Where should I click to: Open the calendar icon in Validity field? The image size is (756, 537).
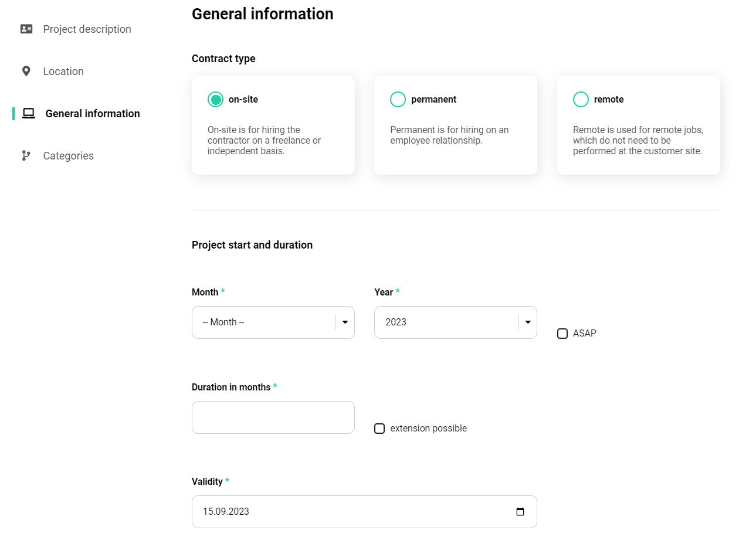click(x=520, y=511)
